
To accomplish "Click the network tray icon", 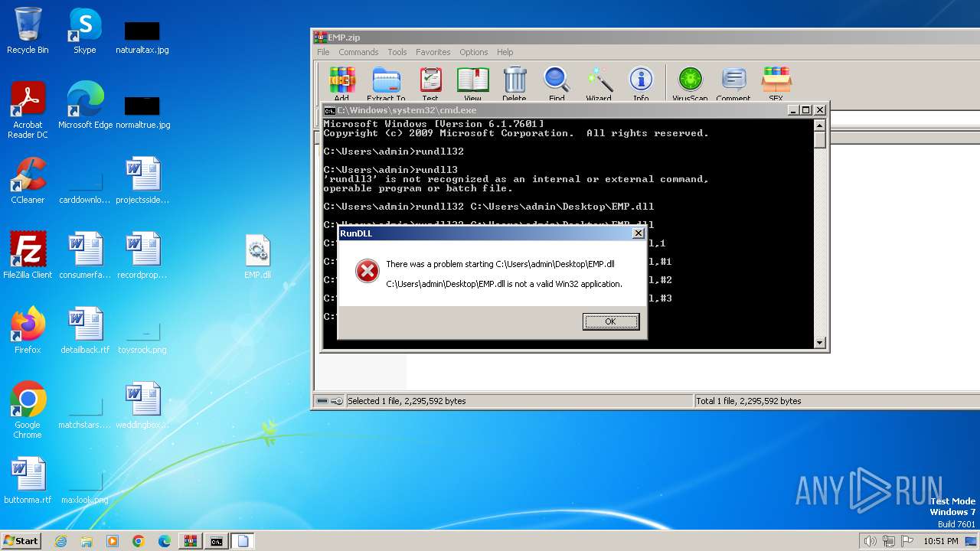I will click(888, 541).
